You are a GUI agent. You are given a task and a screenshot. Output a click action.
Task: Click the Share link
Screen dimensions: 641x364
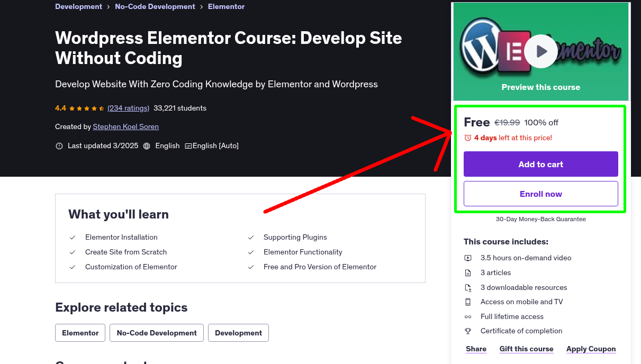(476, 349)
